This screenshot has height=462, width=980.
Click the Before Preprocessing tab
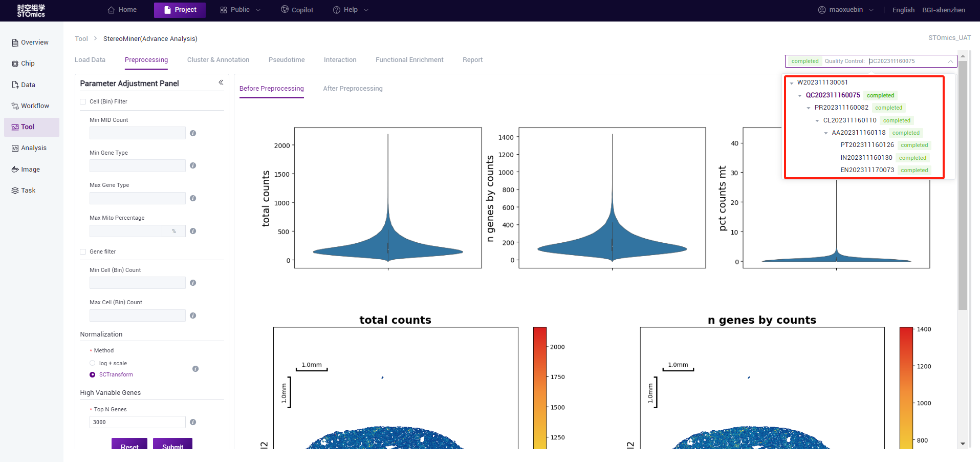pos(271,89)
